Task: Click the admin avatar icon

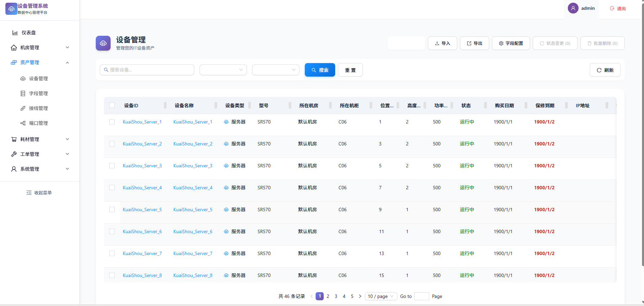Action: (573, 8)
